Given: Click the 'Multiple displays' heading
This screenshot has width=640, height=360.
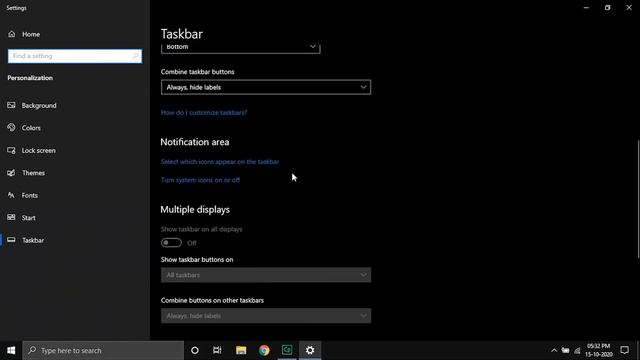Looking at the screenshot, I should point(195,209).
